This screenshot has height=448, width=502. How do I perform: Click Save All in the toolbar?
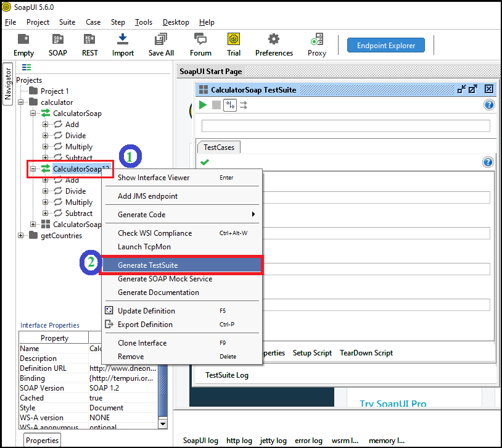[161, 45]
